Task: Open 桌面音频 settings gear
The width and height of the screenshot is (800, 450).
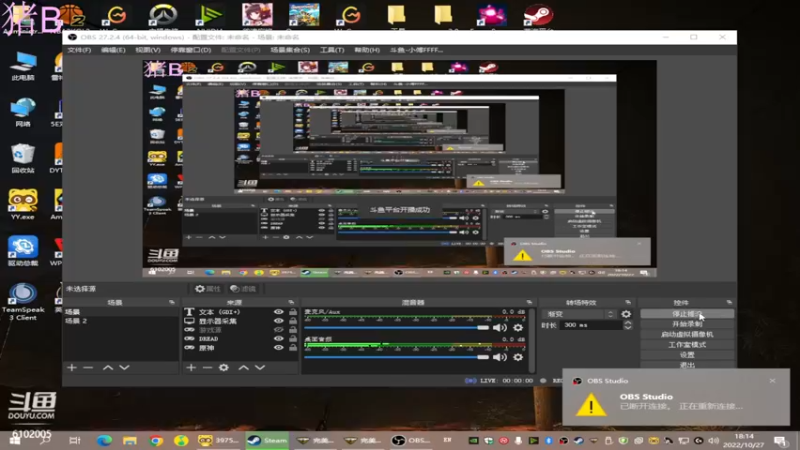Action: coord(518,357)
